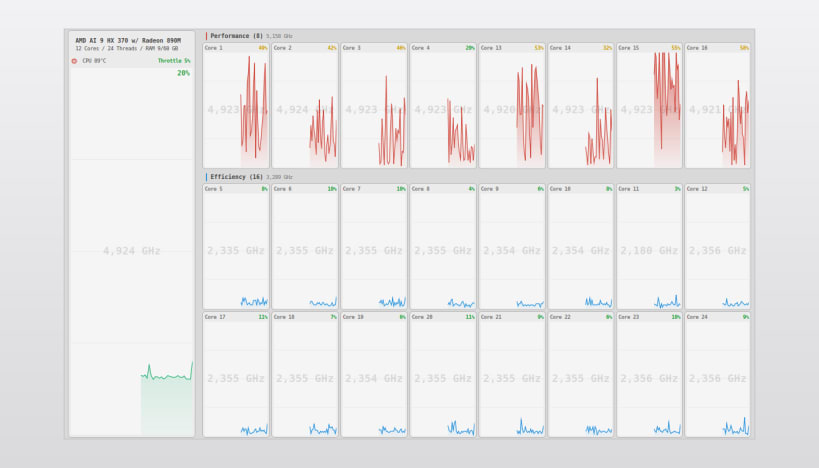Click the AMD AI 9 HX 370 processor title
Image resolution: width=819 pixels, height=468 pixels.
(128, 41)
